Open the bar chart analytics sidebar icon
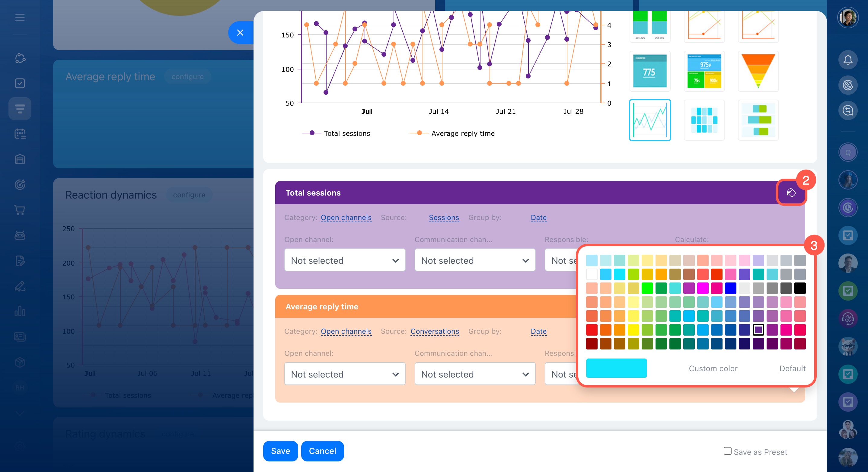868x472 pixels. coord(20,311)
